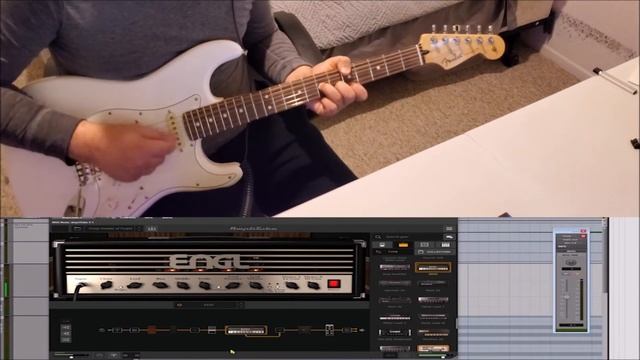Click the middle routing button left of the chain
This screenshot has width=640, height=360.
pos(66,333)
